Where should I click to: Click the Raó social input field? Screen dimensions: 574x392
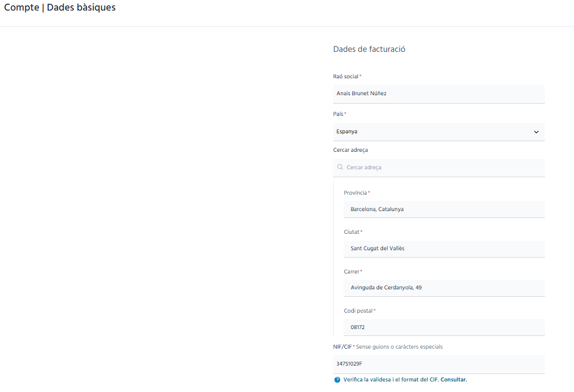tap(439, 94)
